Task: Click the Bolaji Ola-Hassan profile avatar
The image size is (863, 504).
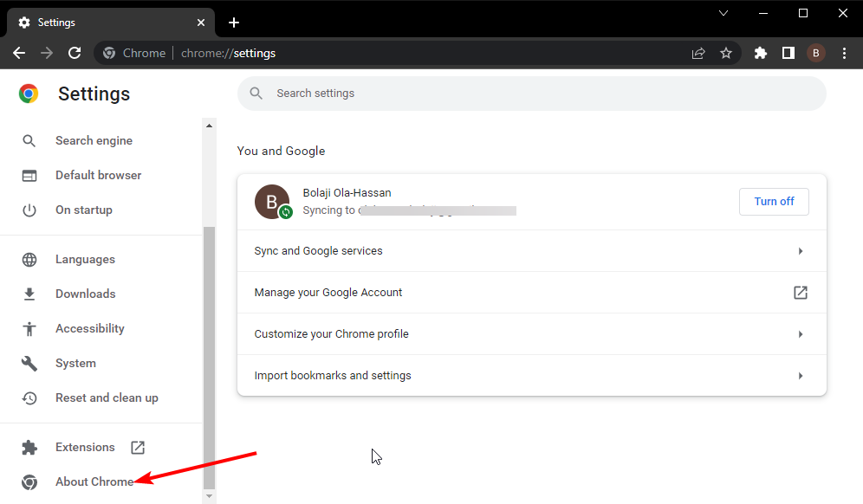Action: point(272,202)
